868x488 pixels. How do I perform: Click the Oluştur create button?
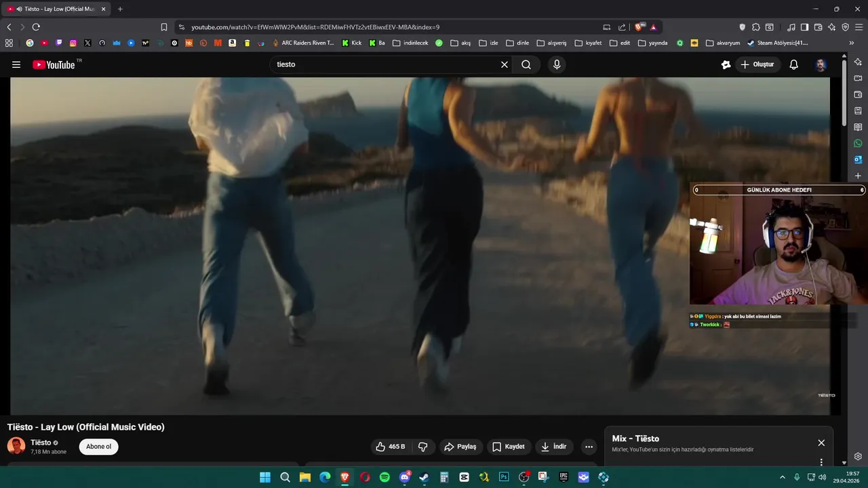(757, 64)
